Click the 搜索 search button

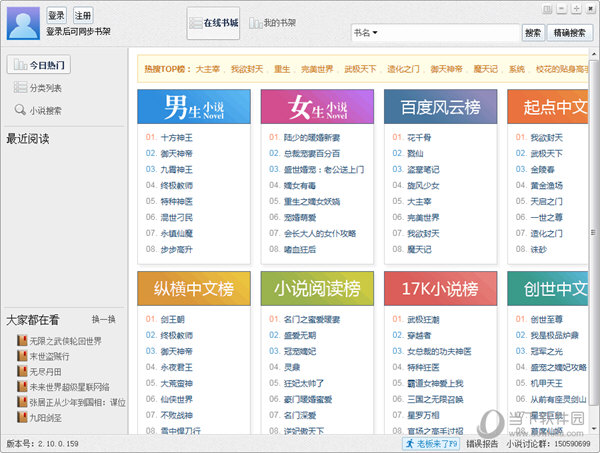coord(533,33)
